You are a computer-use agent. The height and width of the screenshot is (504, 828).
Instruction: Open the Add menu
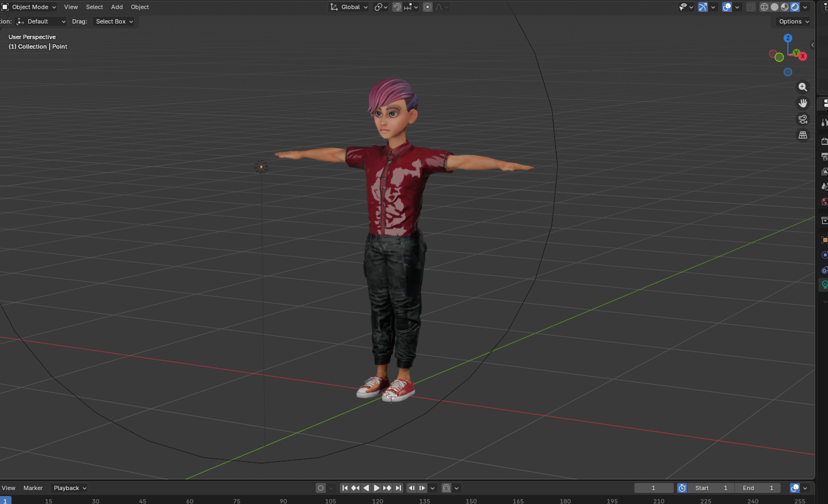(117, 7)
